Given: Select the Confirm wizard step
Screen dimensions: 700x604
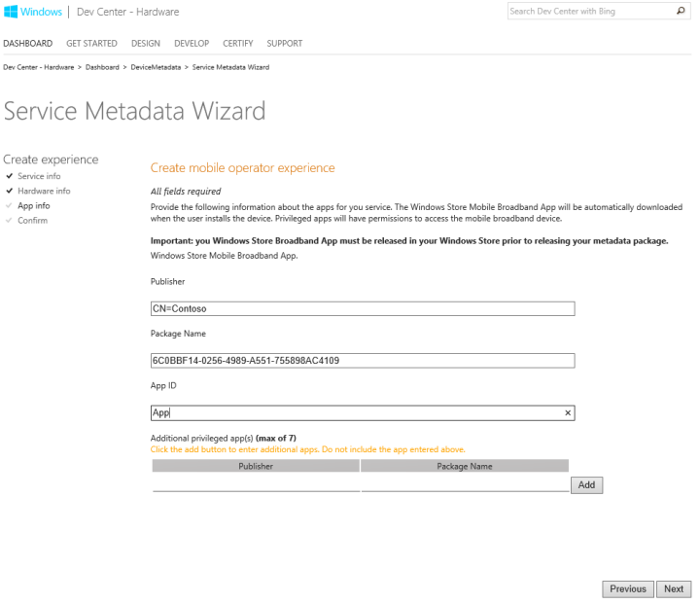Looking at the screenshot, I should 33,220.
